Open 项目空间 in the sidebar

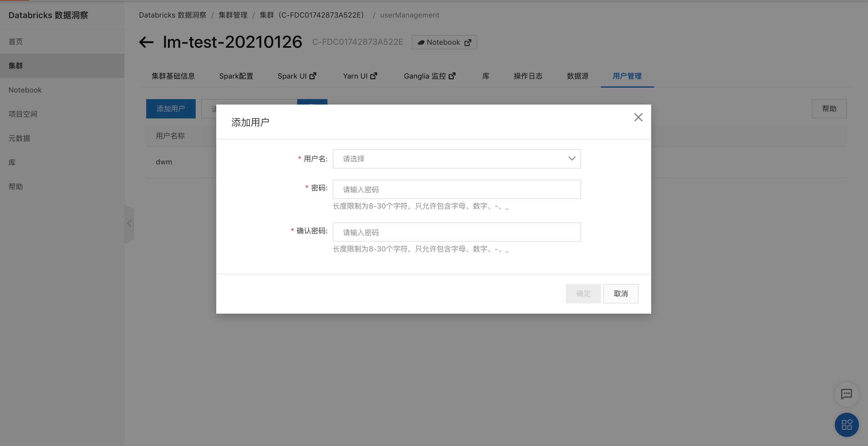coord(62,114)
